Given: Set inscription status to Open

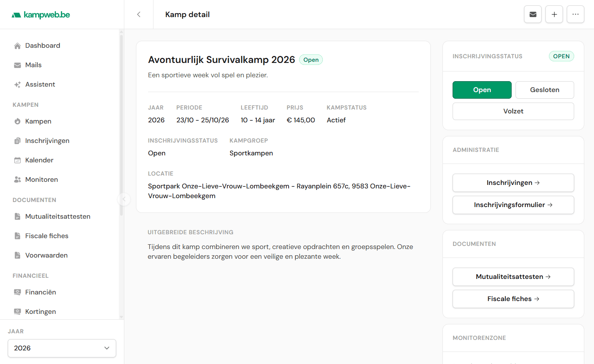Looking at the screenshot, I should (482, 90).
